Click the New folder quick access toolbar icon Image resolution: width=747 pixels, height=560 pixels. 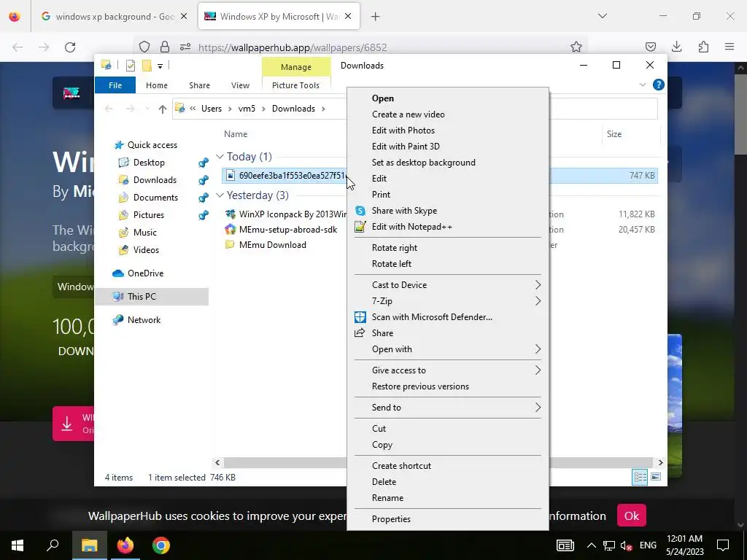point(147,66)
